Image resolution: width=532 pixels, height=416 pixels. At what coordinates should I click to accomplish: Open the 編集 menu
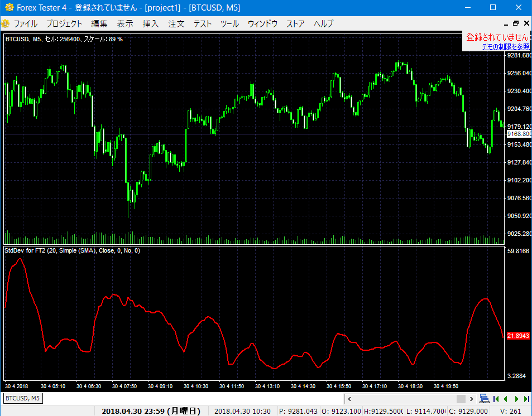click(99, 24)
